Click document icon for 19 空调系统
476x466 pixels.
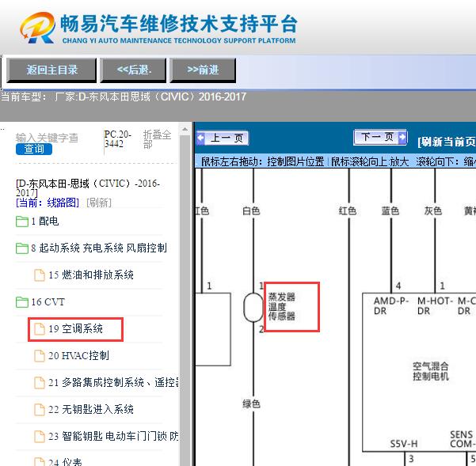39,329
